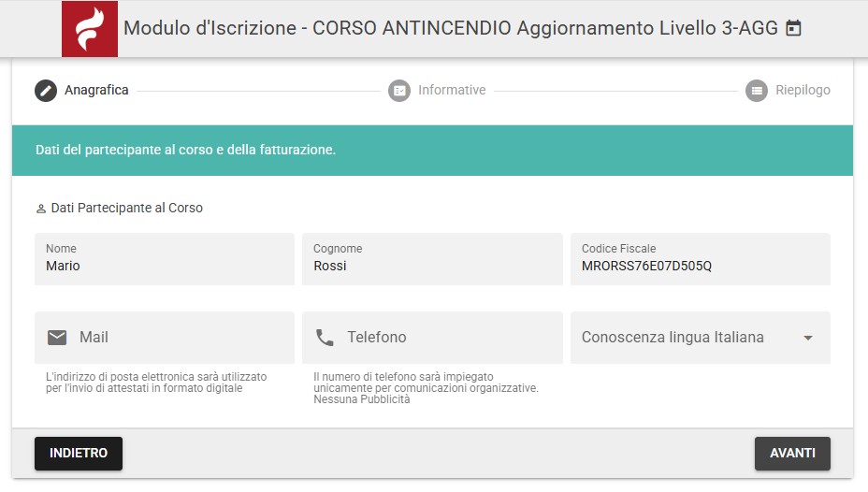Screen dimensions: 868x492
Task: Expand the dropdown arrow for Conoscenza lingua Italiana
Action: click(808, 339)
